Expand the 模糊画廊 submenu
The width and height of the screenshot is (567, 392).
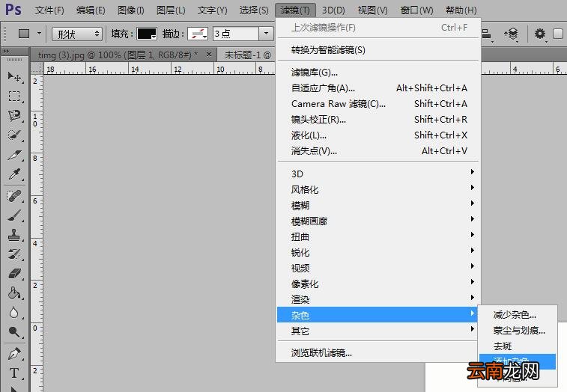378,221
